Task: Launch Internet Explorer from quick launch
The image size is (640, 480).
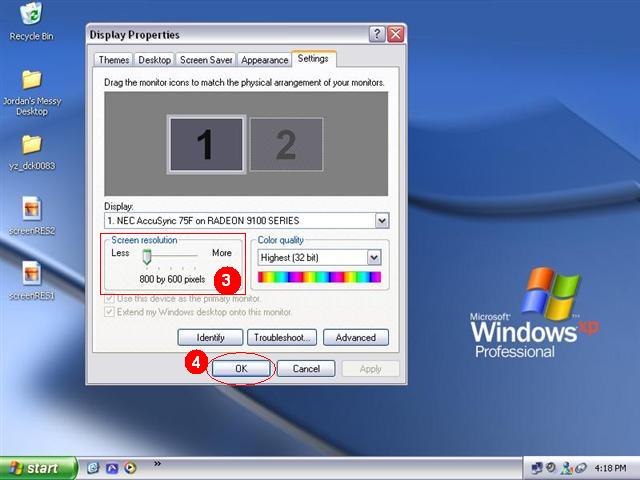Action: pyautogui.click(x=93, y=468)
